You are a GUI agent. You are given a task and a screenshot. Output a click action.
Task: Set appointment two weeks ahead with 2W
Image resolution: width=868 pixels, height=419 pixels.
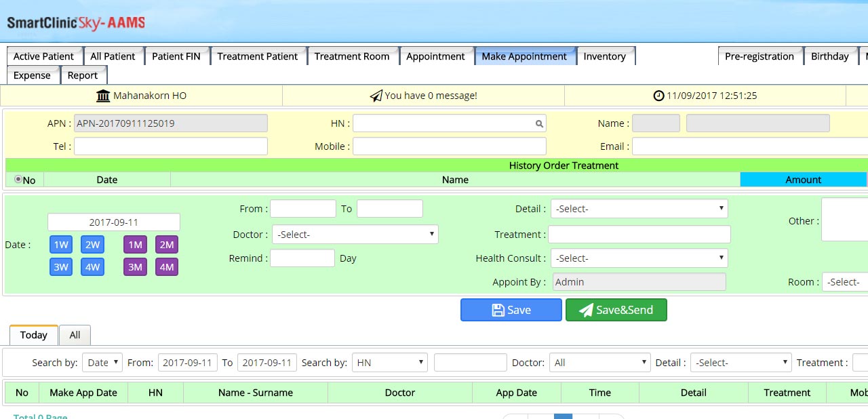click(x=92, y=245)
